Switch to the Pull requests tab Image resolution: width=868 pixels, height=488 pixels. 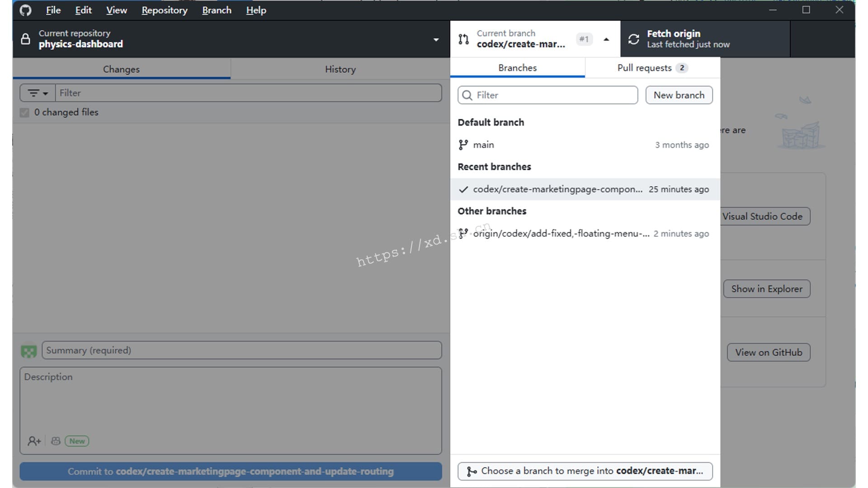coord(652,68)
